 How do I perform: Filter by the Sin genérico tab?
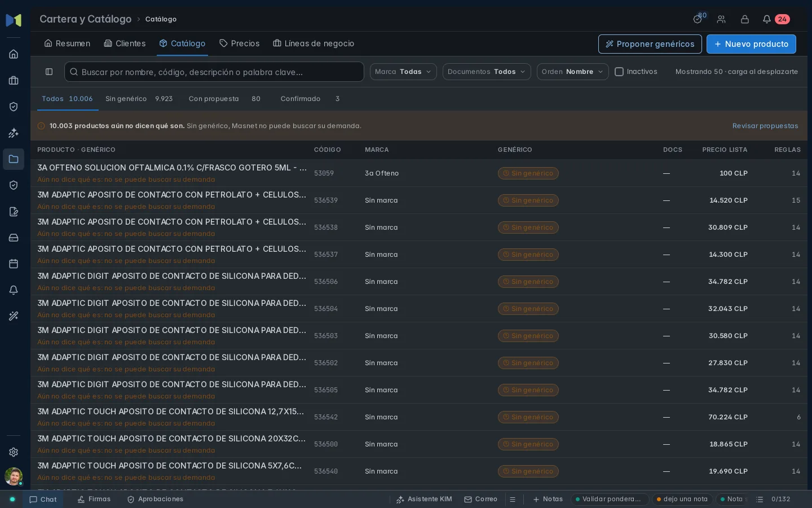[x=139, y=99]
